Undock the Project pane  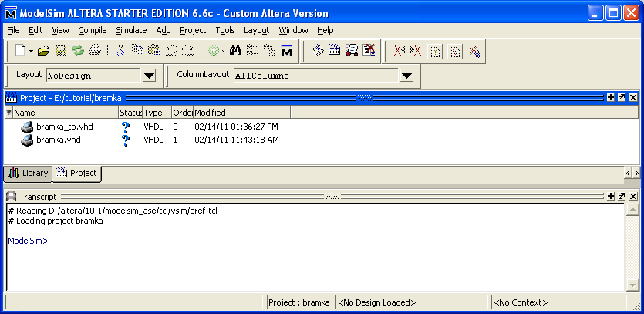click(x=622, y=98)
